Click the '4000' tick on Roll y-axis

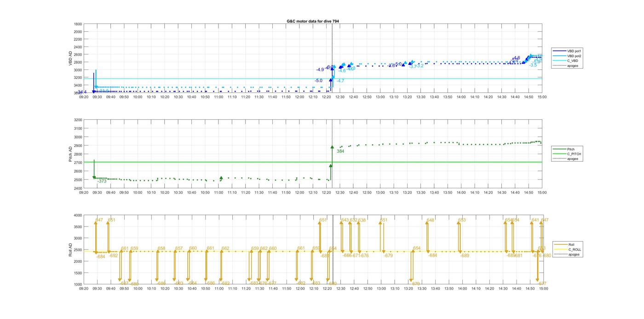point(78,215)
